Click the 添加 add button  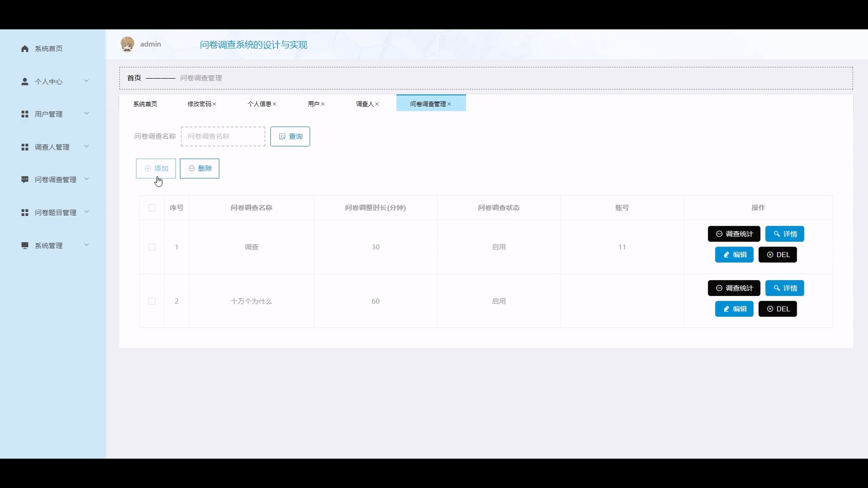click(156, 168)
